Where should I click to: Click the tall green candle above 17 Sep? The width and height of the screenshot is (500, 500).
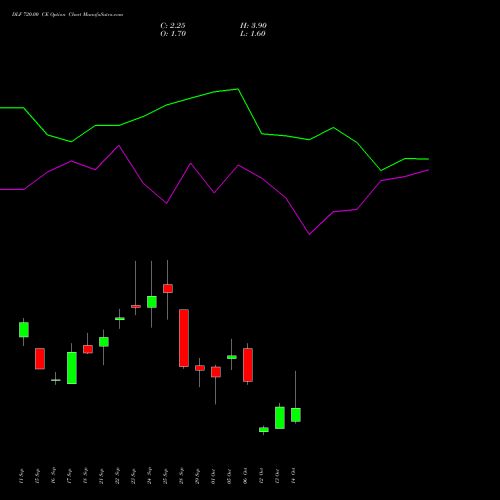click(72, 368)
